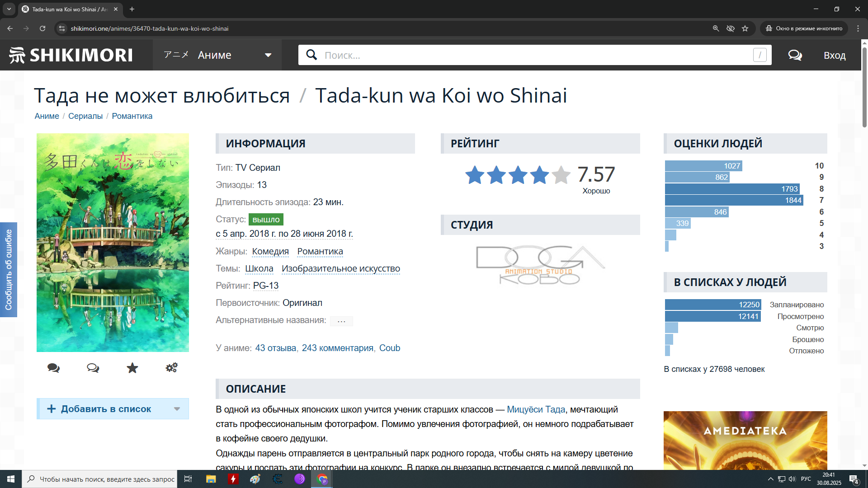Bookmark page with the browser star icon

[745, 28]
